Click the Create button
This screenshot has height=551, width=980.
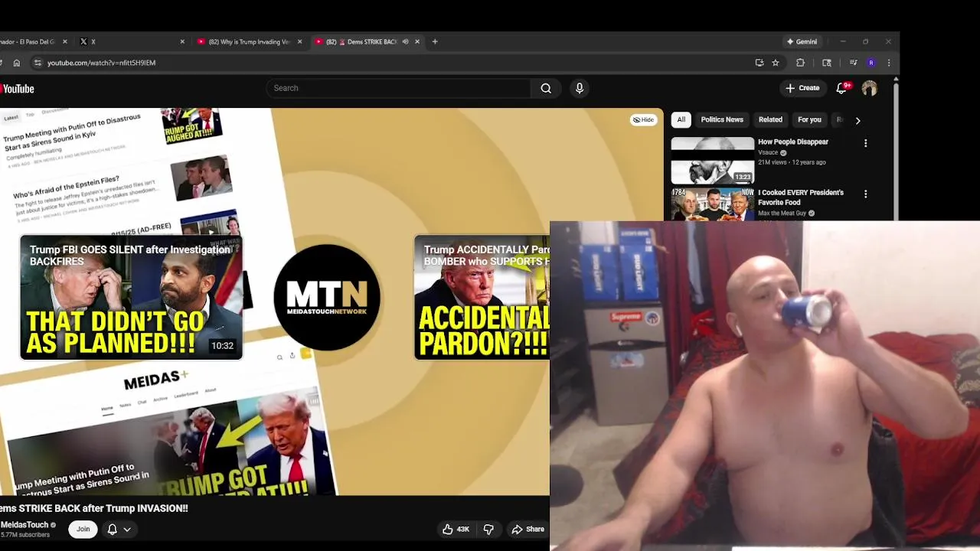click(x=802, y=88)
